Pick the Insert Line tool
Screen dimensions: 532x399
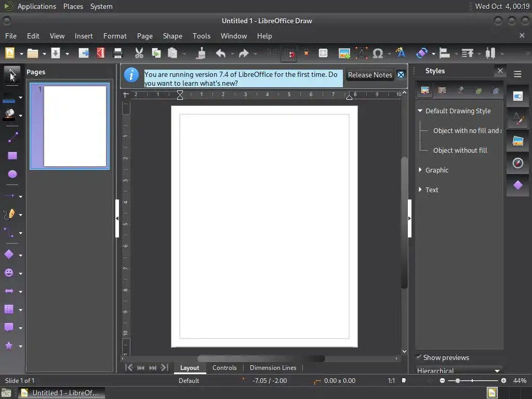12,137
